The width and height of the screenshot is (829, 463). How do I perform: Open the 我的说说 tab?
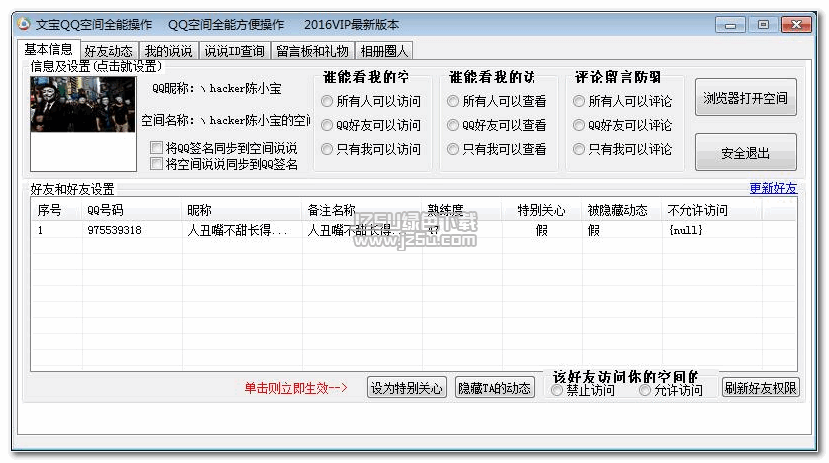(x=169, y=51)
